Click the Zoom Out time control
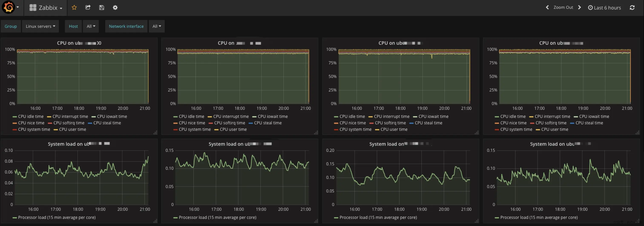644x226 pixels. point(563,7)
